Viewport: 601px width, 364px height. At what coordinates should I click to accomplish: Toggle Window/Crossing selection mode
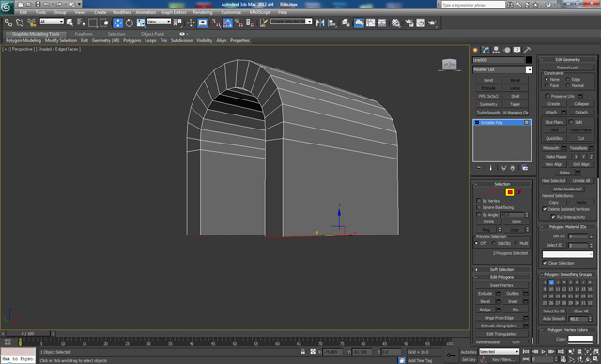104,23
